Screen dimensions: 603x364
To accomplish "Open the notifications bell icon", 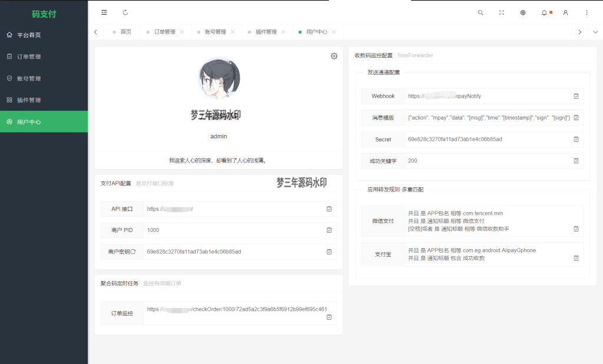I will point(544,12).
